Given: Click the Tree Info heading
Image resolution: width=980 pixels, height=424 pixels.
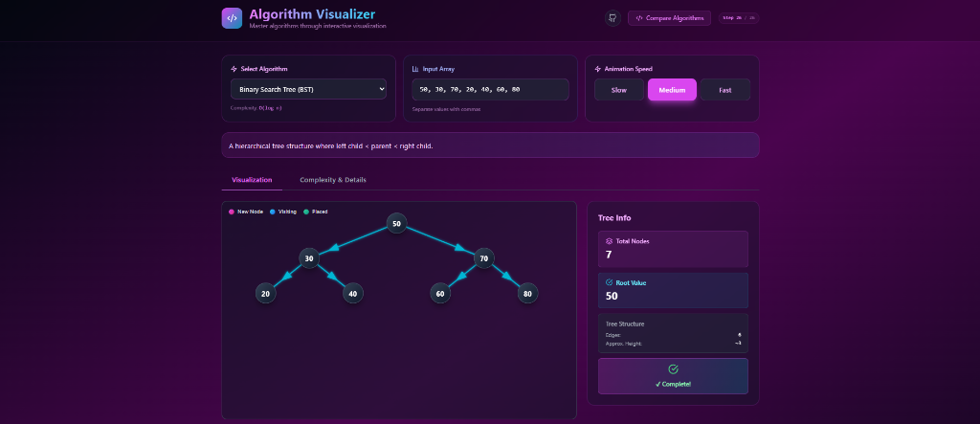Looking at the screenshot, I should [x=614, y=217].
